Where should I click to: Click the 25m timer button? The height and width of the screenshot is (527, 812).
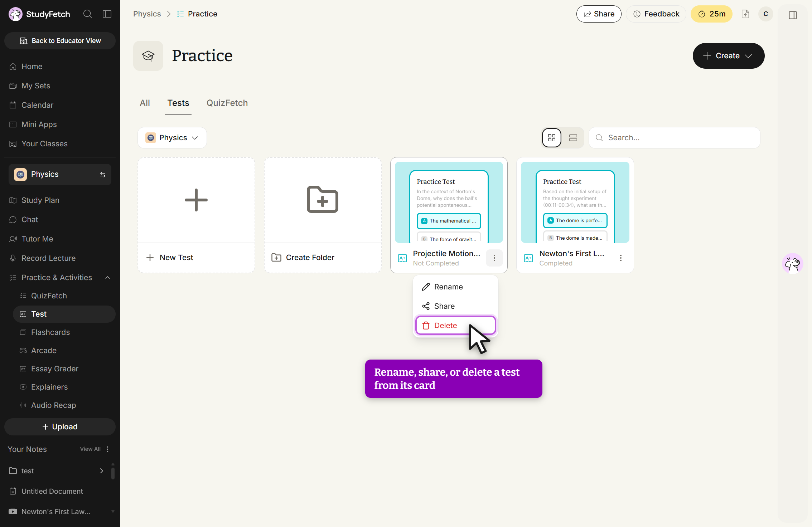tap(712, 14)
